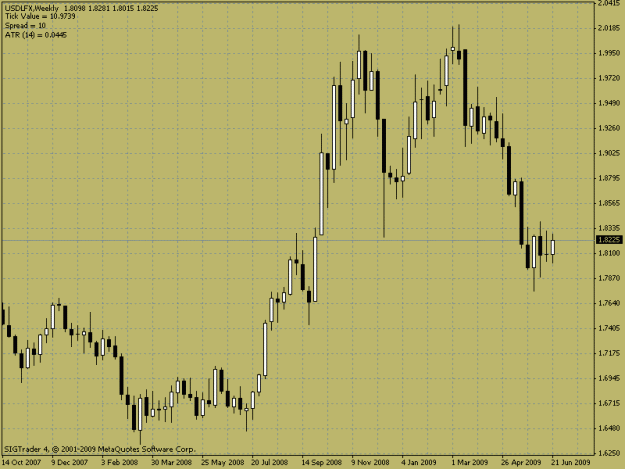Screen dimensions: 625x469
Task: Click the 1.9490 price axis label
Action: click(609, 103)
